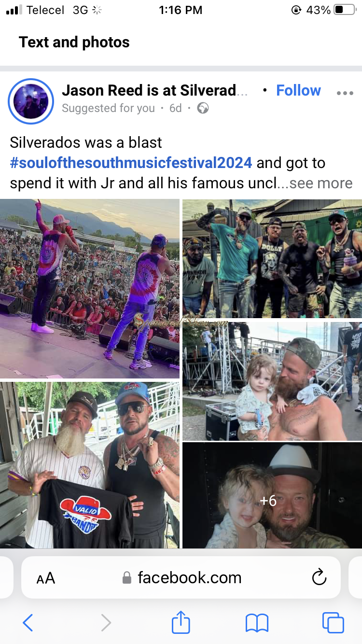Open the AA reader and text-size menu
Screen dimensions: 362x644
(46, 578)
